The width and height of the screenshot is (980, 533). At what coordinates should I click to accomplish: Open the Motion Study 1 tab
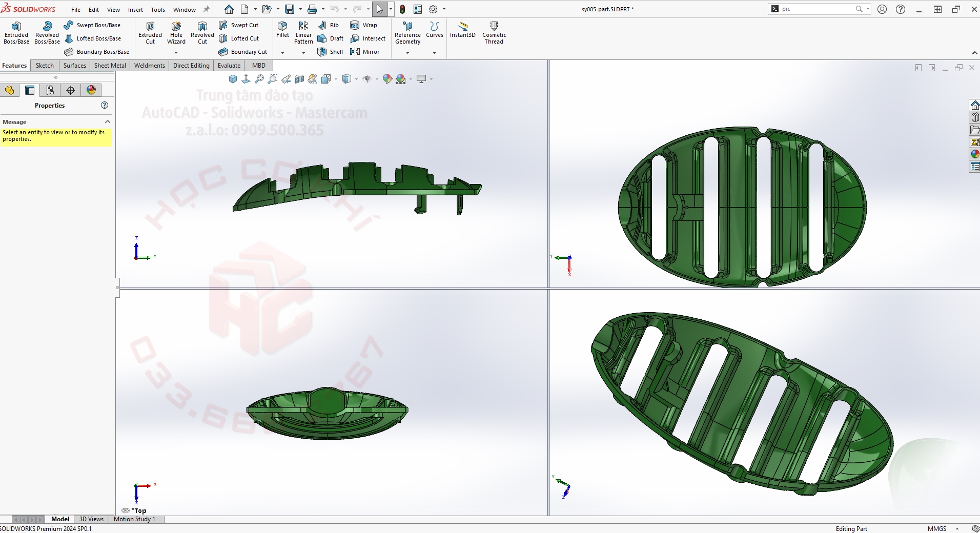coord(134,519)
